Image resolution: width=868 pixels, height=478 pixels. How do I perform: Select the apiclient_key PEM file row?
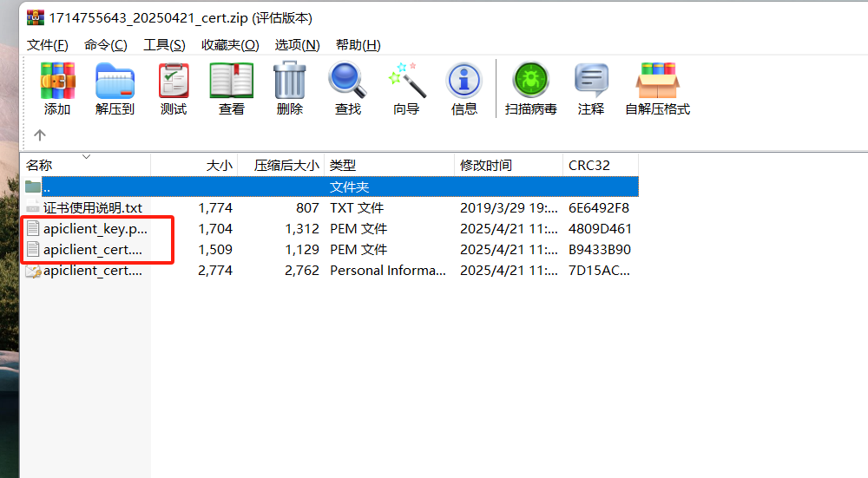coord(330,228)
